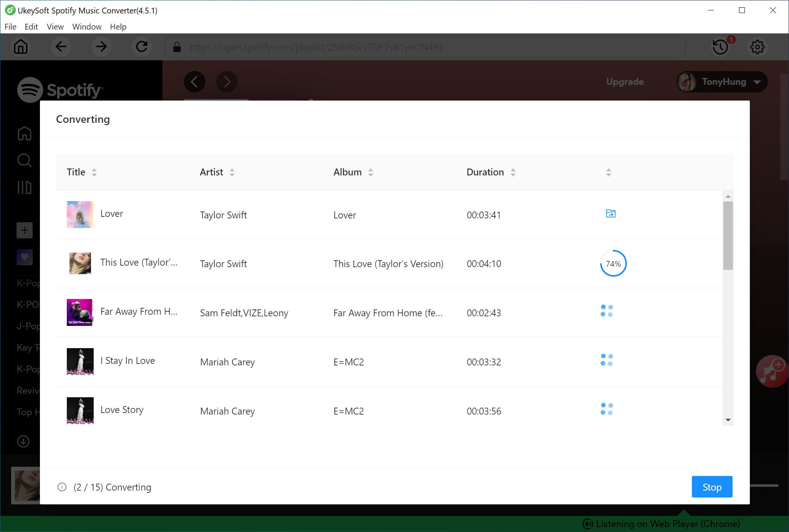Click the settings gear icon top right
The height and width of the screenshot is (532, 789).
[x=757, y=47]
